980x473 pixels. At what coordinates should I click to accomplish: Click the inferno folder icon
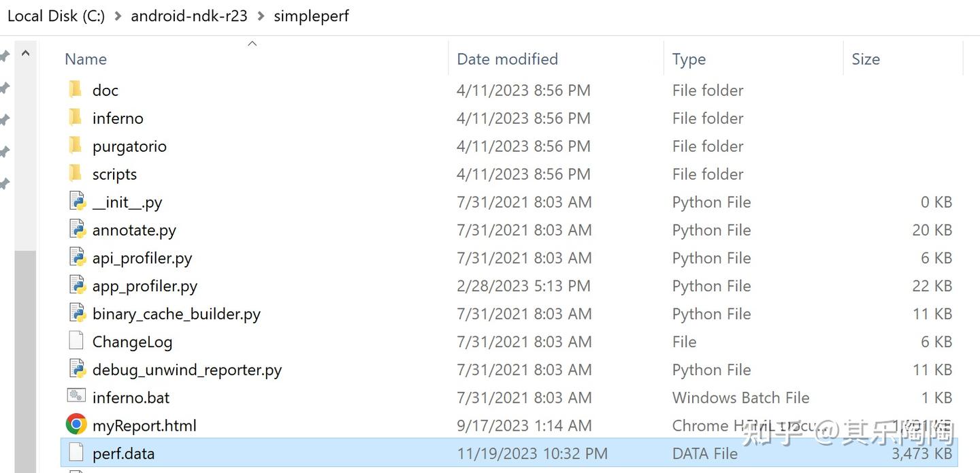tap(76, 117)
